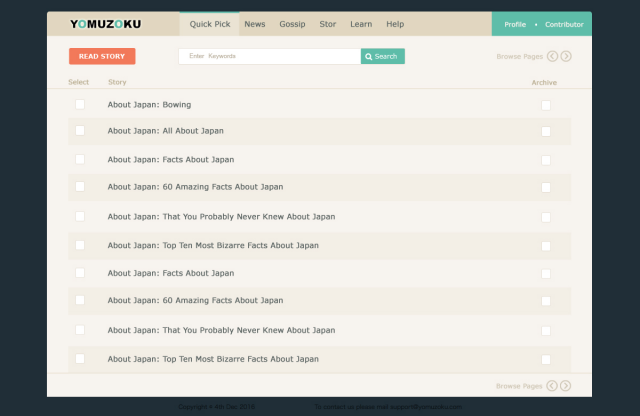Click the READ STORY button
Screen dimensions: 640x416
102,56
